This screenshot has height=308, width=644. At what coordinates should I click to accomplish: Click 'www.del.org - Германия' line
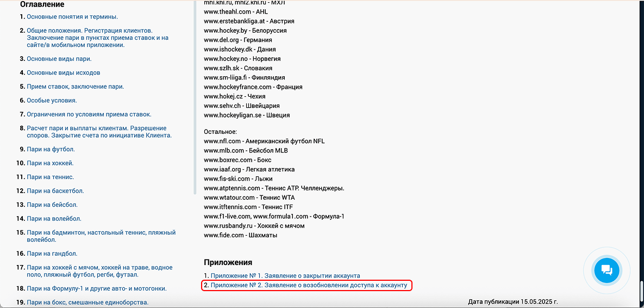pos(238,40)
